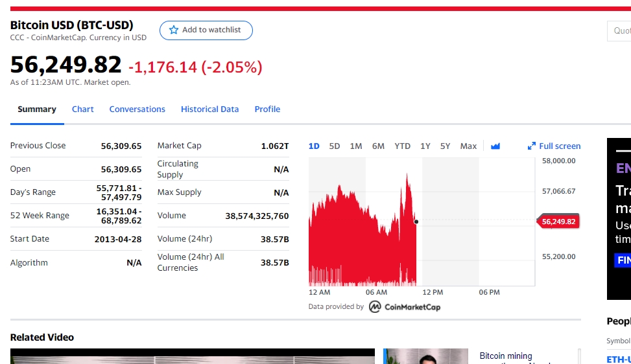Open the Profile tab
The height and width of the screenshot is (364, 631).
pos(267,109)
